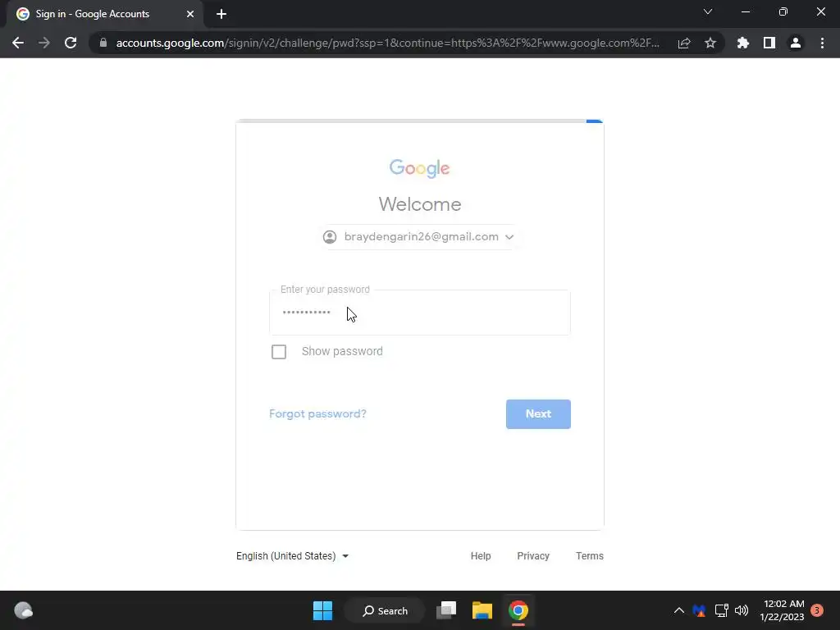
Task: Click the Next button
Action: [x=538, y=414]
